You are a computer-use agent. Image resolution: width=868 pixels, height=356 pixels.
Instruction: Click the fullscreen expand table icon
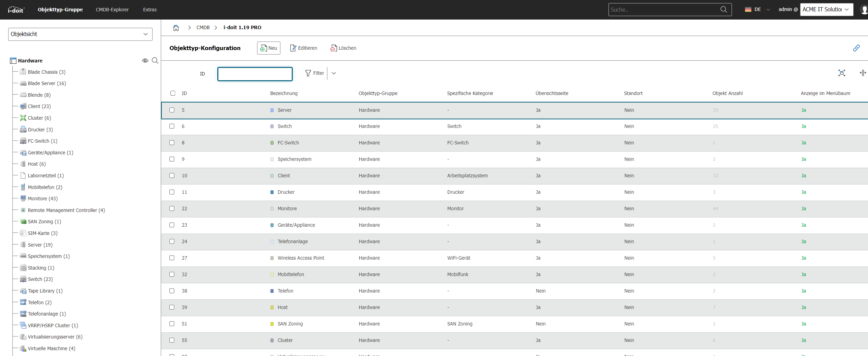pyautogui.click(x=842, y=73)
